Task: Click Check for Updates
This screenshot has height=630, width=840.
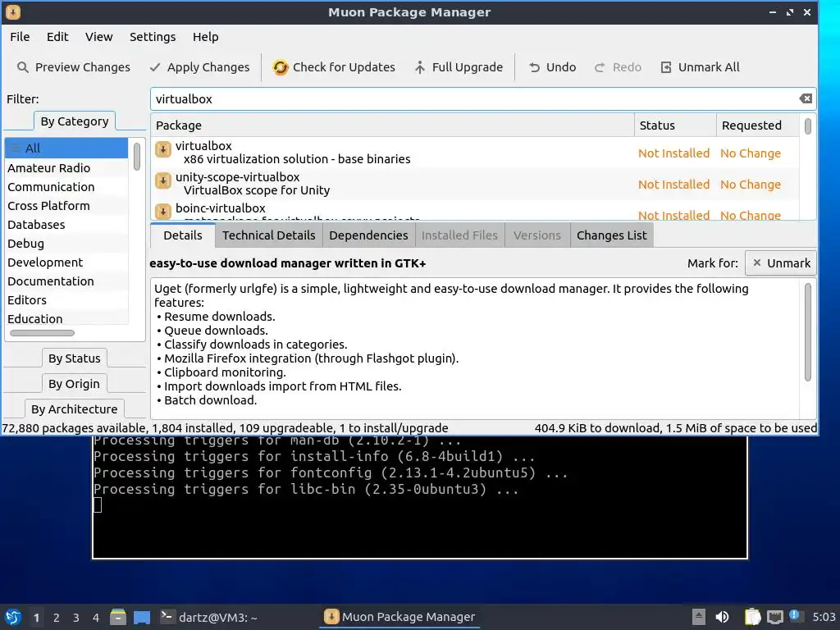Action: coord(334,67)
